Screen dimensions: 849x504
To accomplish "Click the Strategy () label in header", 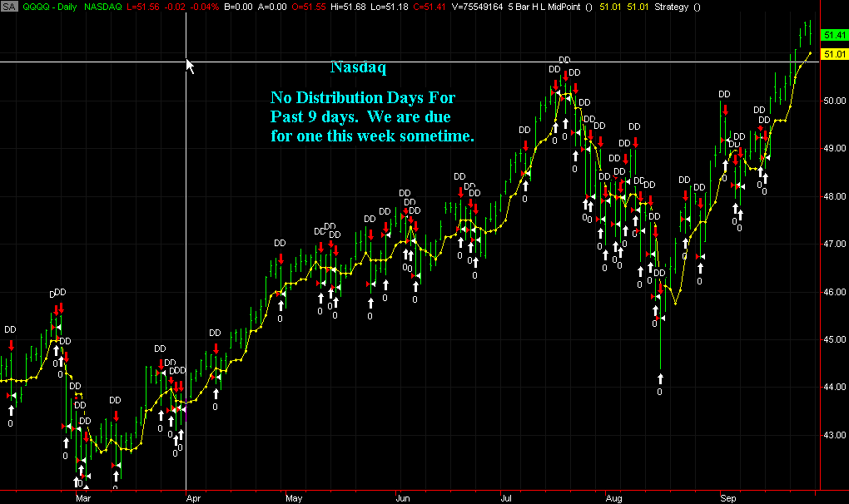I will (678, 7).
